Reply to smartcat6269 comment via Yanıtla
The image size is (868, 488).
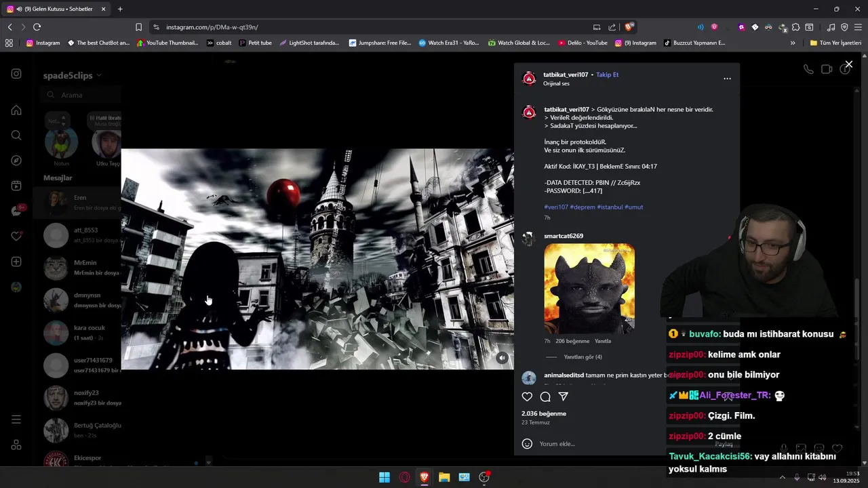coord(603,341)
